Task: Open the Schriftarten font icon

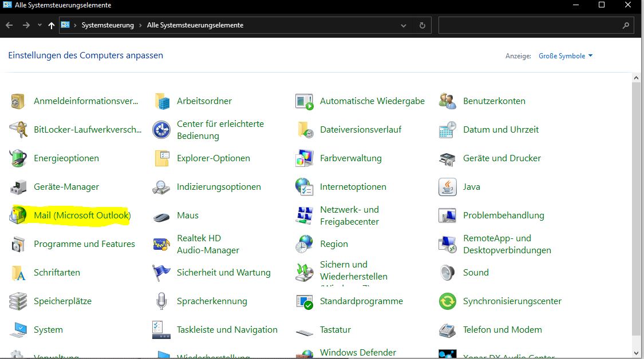Action: (18, 273)
